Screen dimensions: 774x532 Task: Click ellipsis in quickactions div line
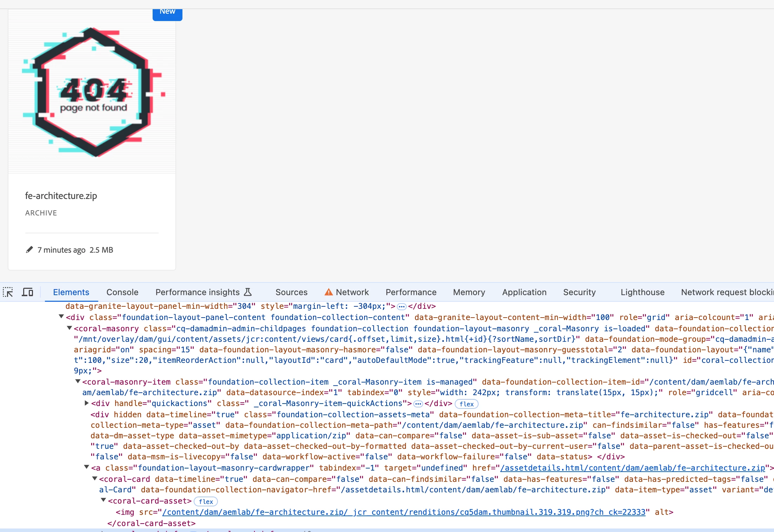(x=418, y=404)
